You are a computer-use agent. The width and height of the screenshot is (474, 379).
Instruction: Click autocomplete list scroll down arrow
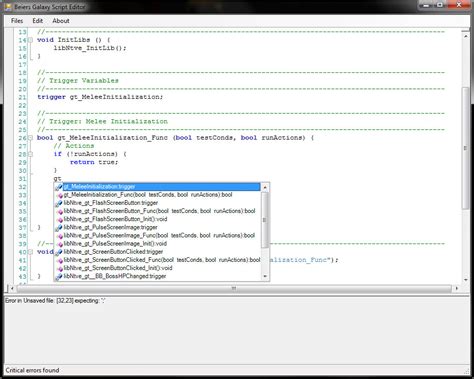265,276
